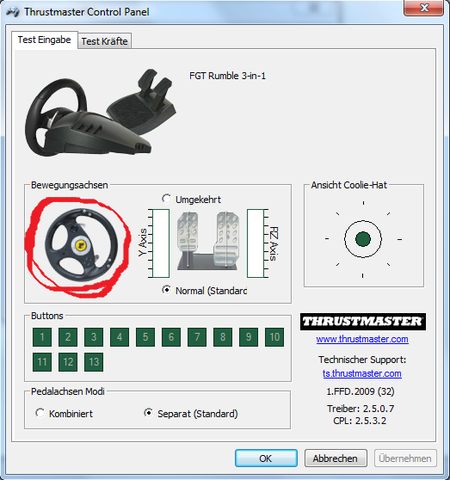Click button indicator 7
Image resolution: width=450 pixels, height=480 pixels.
tap(197, 337)
